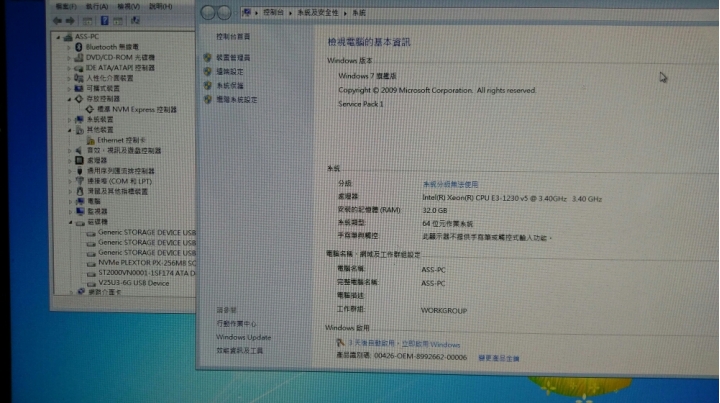Expand the 網路介面卡 node
The height and width of the screenshot is (403, 720).
(72, 292)
